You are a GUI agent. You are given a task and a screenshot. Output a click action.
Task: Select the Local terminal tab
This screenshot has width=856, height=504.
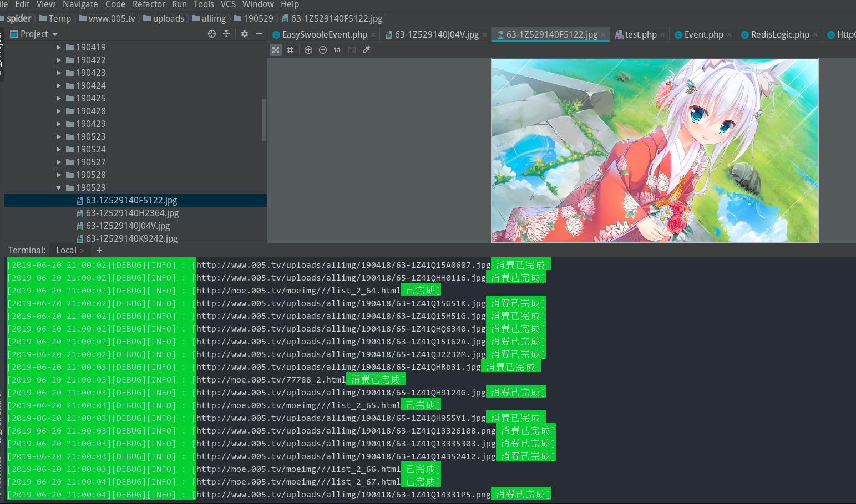click(66, 251)
